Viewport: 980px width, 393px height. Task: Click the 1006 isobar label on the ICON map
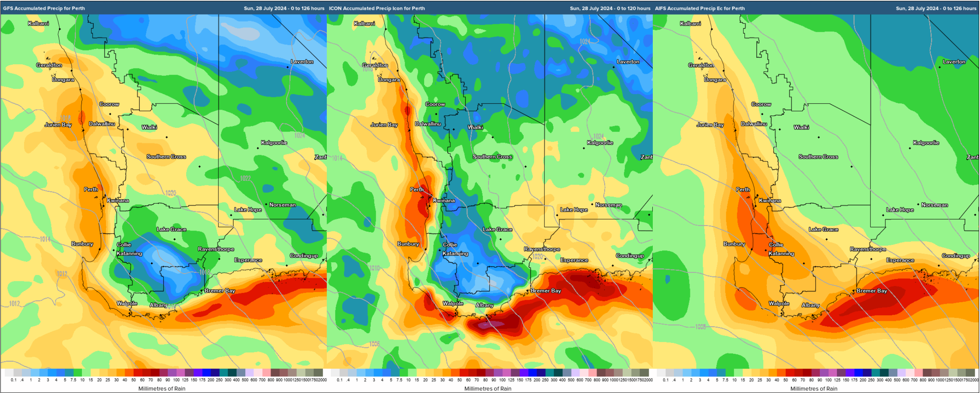[374, 344]
